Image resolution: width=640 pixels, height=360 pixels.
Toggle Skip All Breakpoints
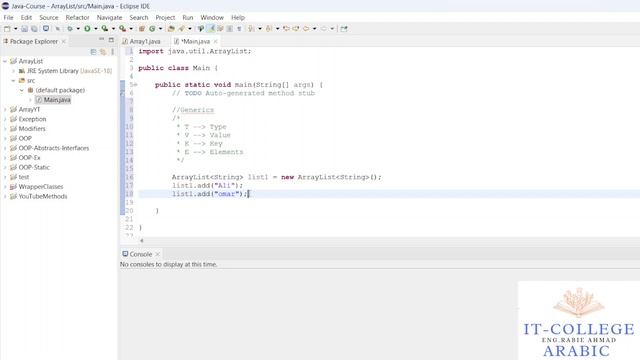(58, 29)
